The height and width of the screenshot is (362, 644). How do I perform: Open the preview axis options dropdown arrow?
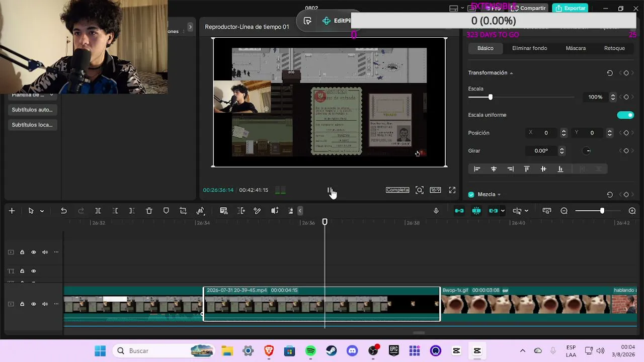[x=526, y=211]
